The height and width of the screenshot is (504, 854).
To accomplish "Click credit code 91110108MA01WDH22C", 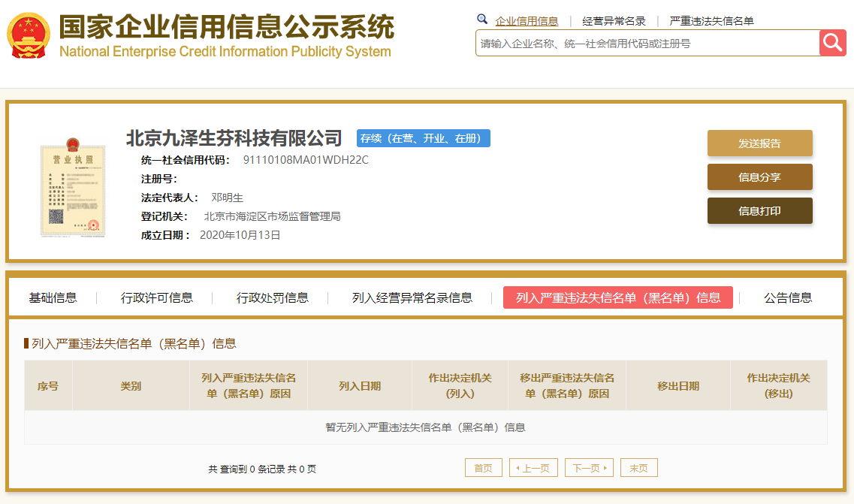I will tap(306, 160).
